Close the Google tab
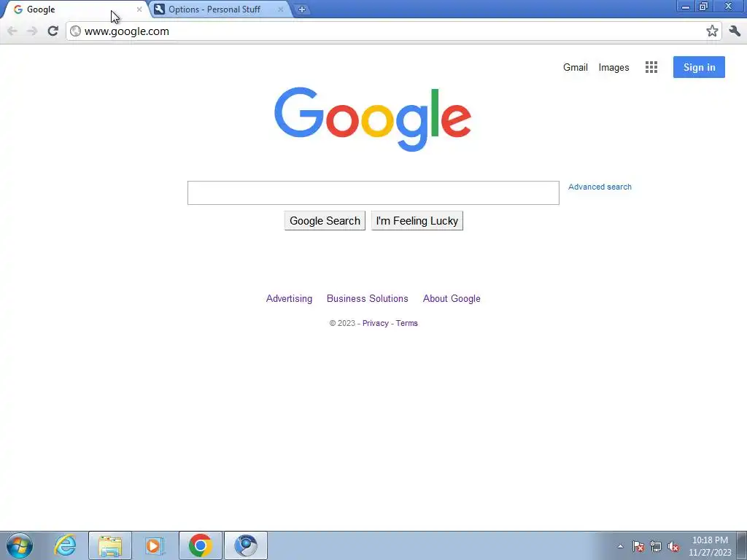The width and height of the screenshot is (747, 560). pos(139,9)
